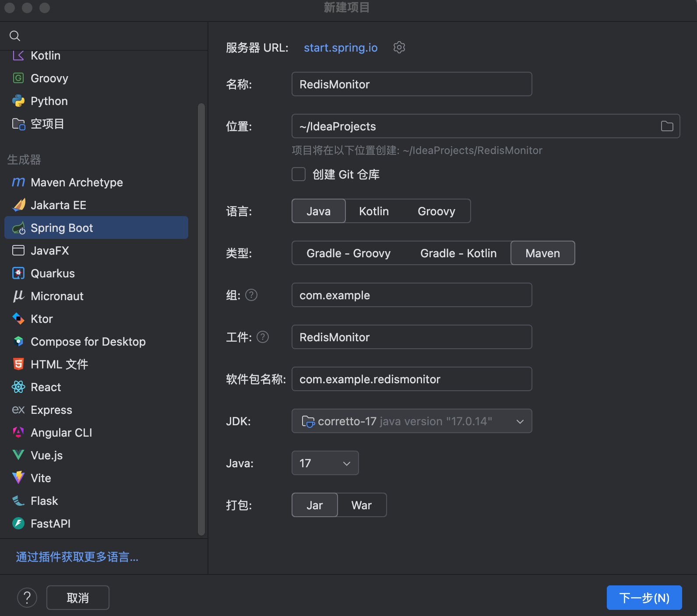Select Java as the language

click(x=319, y=211)
